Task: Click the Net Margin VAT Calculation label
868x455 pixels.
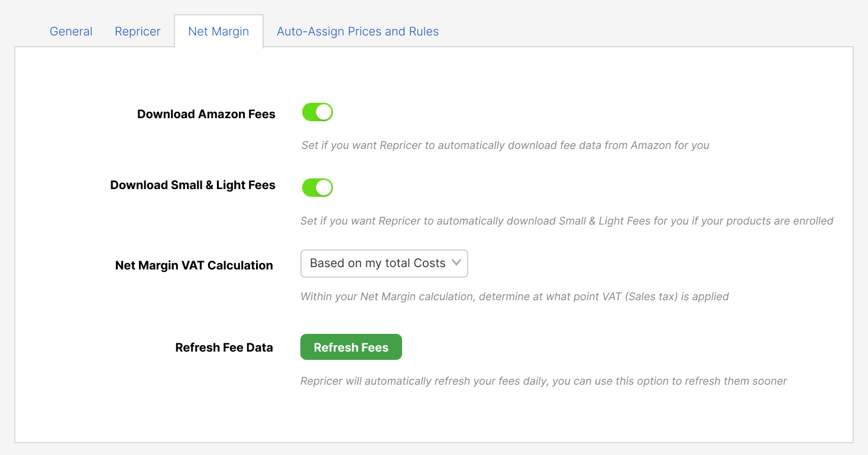Action: [194, 265]
